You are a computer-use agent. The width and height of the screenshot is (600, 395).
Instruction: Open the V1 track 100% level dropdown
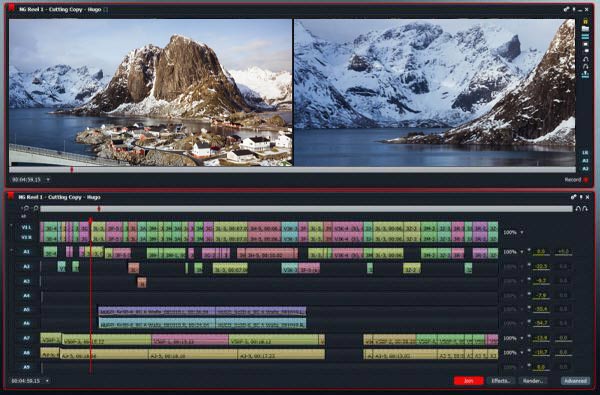coord(522,232)
